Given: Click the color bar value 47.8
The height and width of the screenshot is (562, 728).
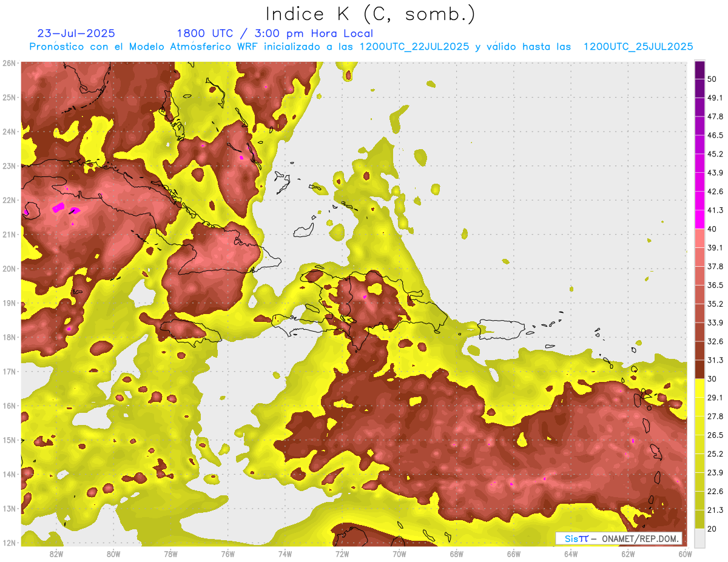Looking at the screenshot, I should pos(716,116).
